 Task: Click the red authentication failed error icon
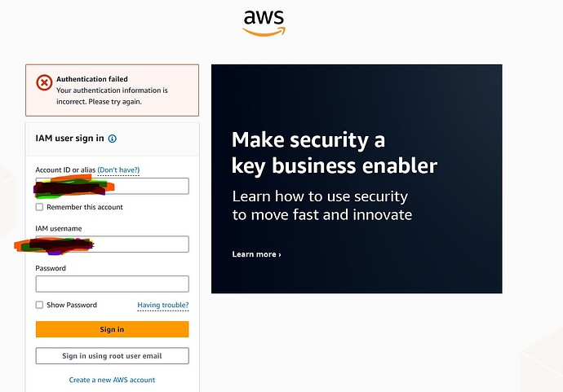44,83
